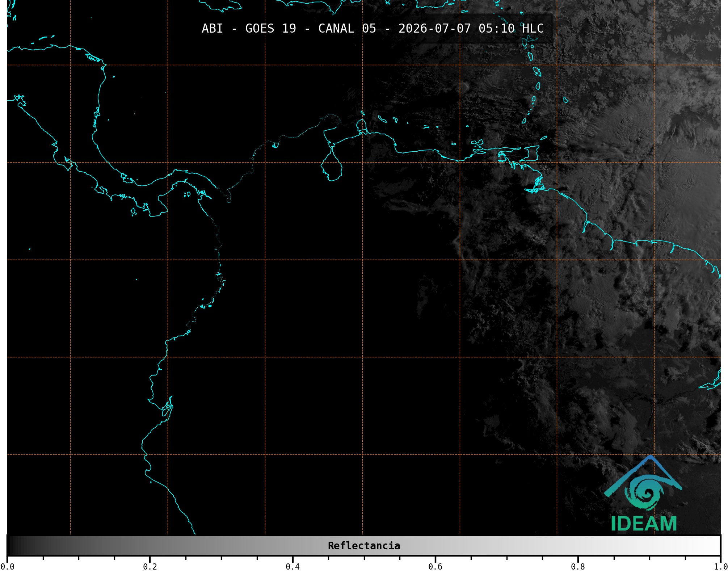Click the 0.0 tick label on the colorbar
The height and width of the screenshot is (571, 728).
click(7, 566)
